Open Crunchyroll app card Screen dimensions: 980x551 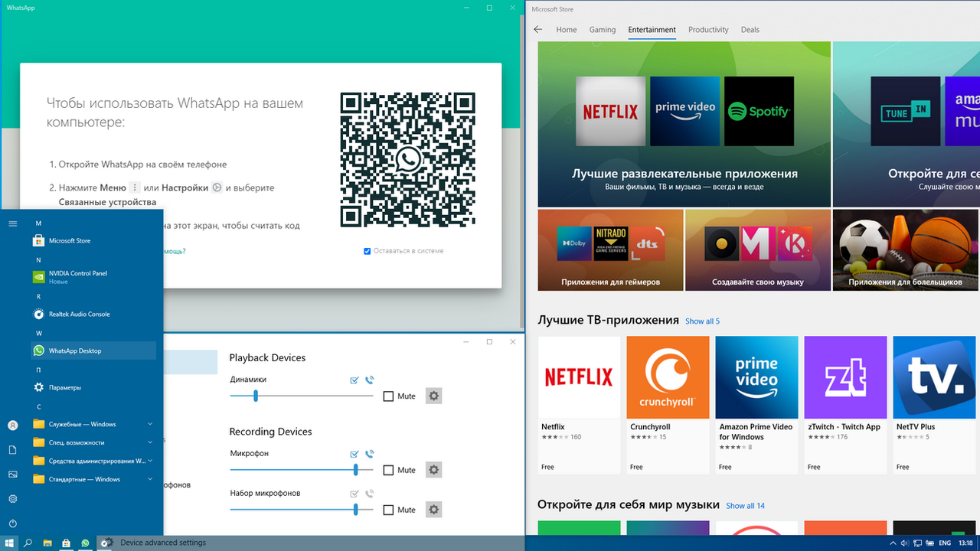pos(668,405)
